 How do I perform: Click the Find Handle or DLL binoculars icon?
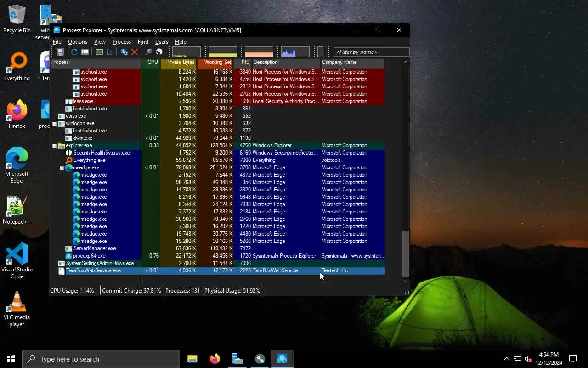click(x=149, y=52)
